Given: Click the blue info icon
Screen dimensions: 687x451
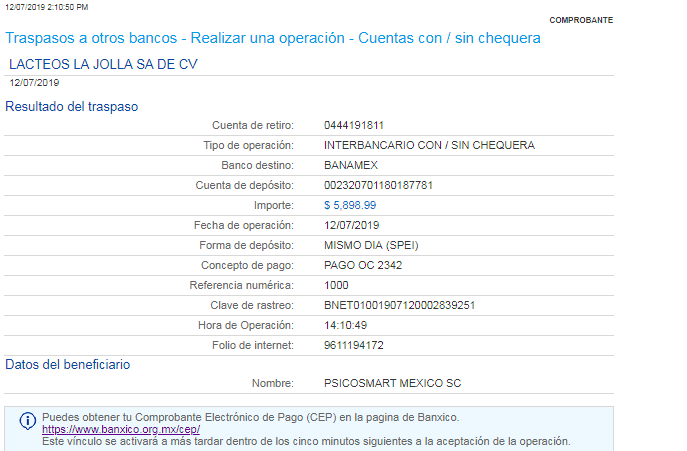Looking at the screenshot, I should tap(28, 421).
